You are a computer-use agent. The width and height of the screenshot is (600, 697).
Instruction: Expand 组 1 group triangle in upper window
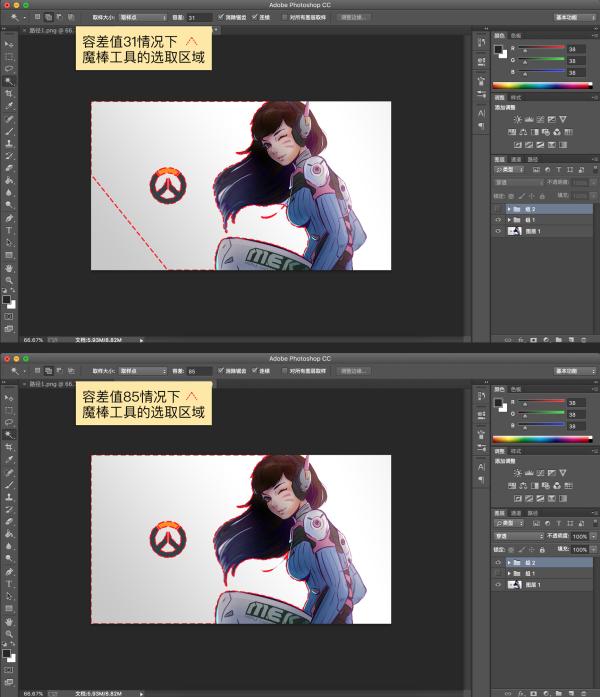point(509,220)
